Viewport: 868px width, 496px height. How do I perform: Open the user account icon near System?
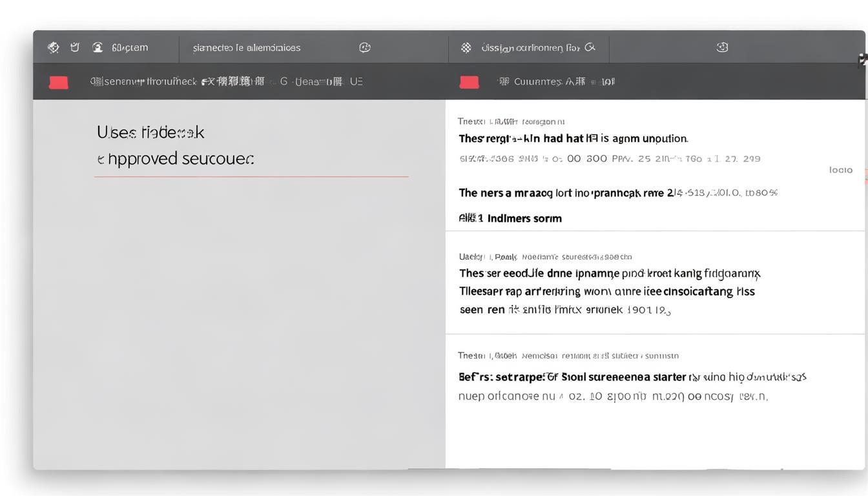[98, 47]
